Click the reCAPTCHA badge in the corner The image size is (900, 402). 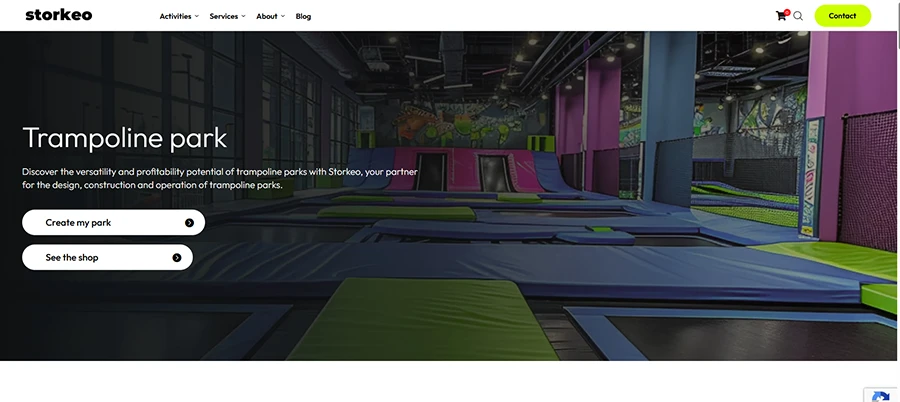883,395
